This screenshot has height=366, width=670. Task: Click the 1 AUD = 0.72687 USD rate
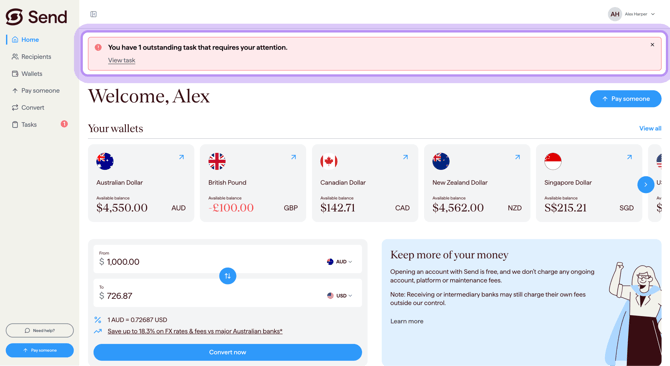click(137, 320)
